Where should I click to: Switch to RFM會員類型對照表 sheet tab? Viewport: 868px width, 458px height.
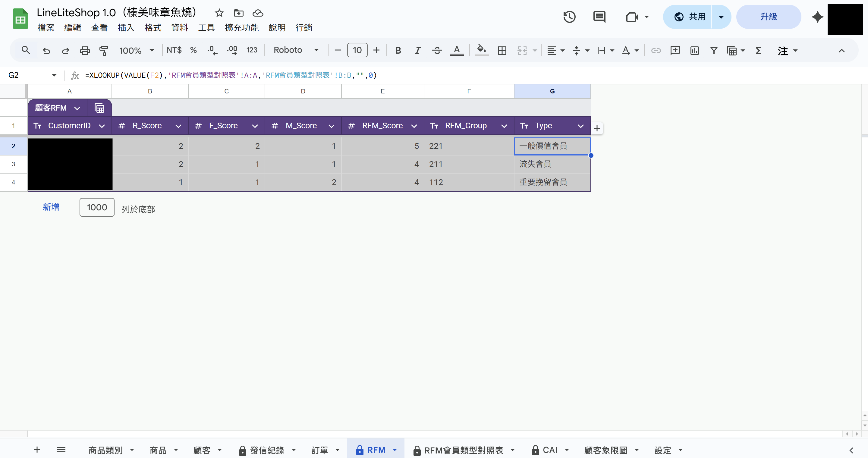463,450
